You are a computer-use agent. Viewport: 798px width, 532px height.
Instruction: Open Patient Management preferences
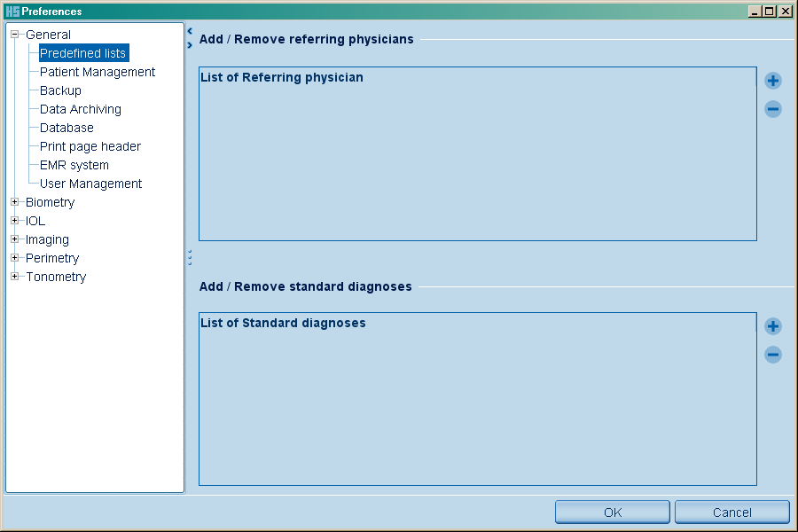[98, 72]
